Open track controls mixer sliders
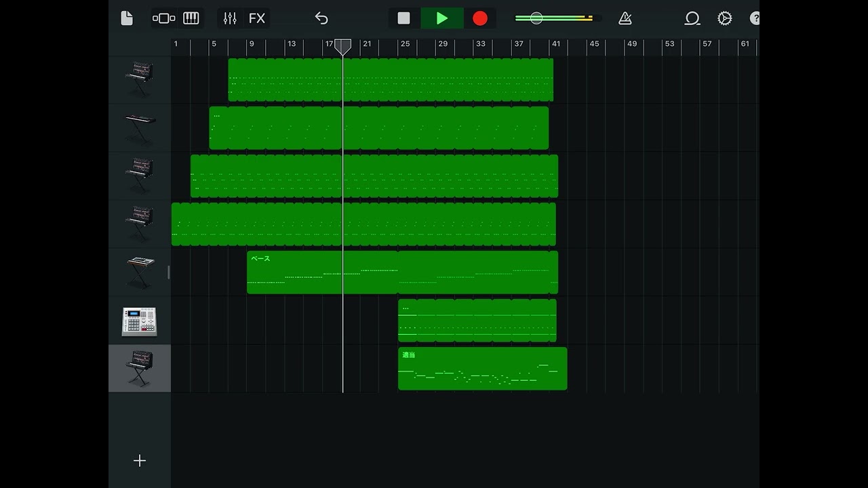 point(230,18)
